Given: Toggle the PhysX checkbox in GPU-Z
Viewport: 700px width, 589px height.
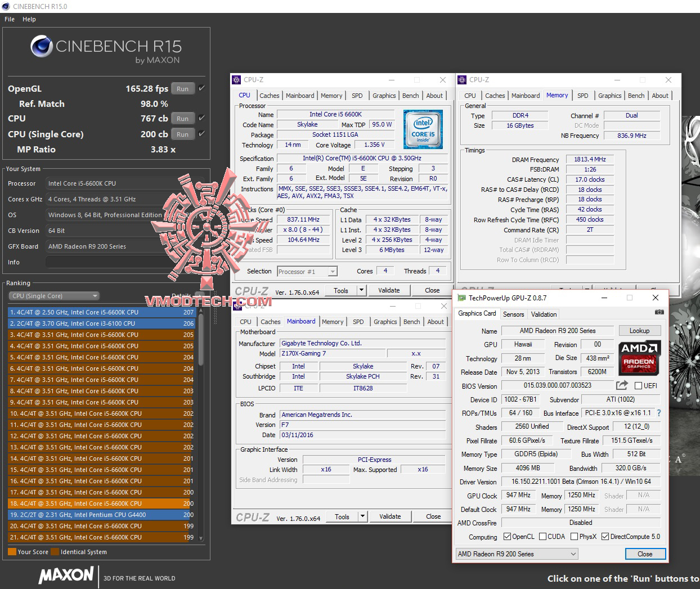Looking at the screenshot, I should pos(574,537).
